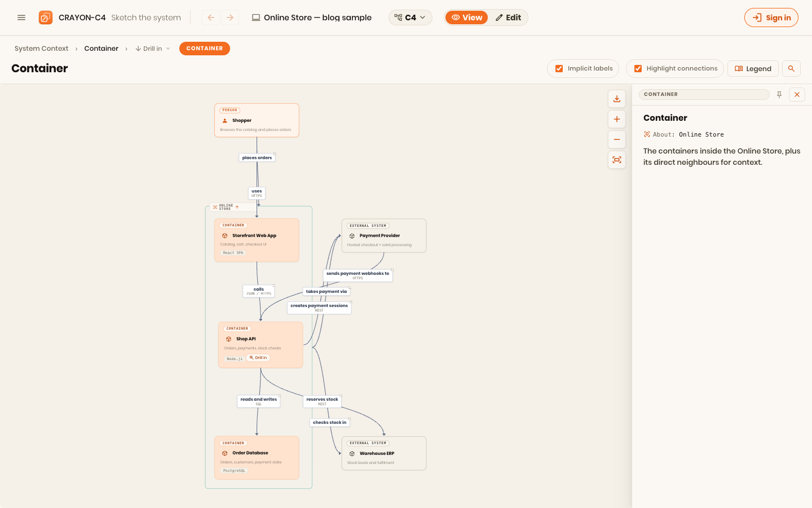The width and height of the screenshot is (812, 508).
Task: Open the C4 view type dropdown
Action: coord(411,17)
